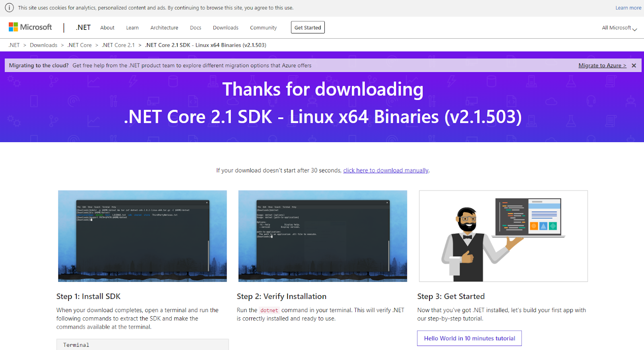
Task: Open Step 3 Get Started illustration
Action: coord(503,236)
